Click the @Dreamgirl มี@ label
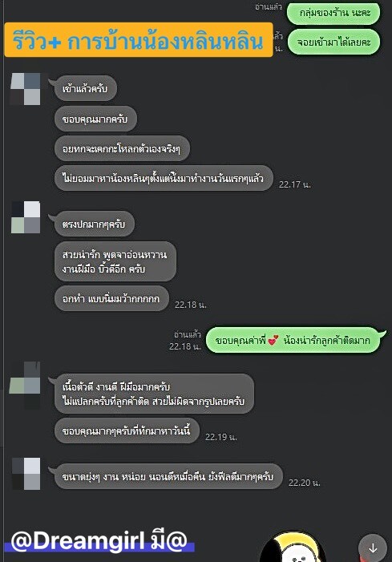Image resolution: width=392 pixels, height=562 pixels. tap(99, 540)
